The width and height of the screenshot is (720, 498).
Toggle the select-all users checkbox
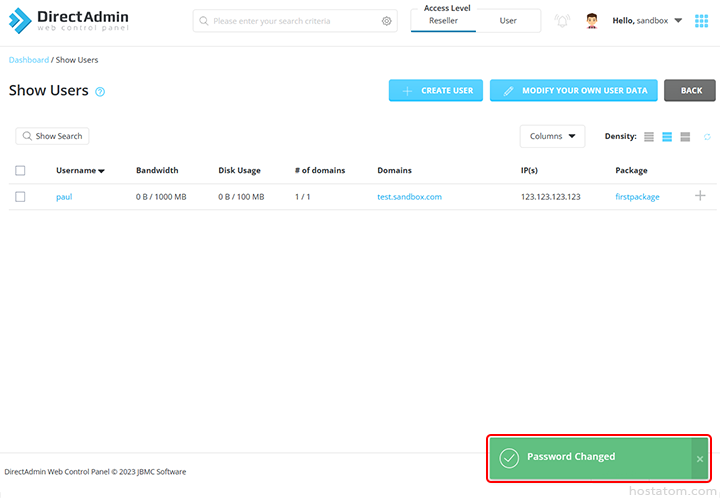20,171
